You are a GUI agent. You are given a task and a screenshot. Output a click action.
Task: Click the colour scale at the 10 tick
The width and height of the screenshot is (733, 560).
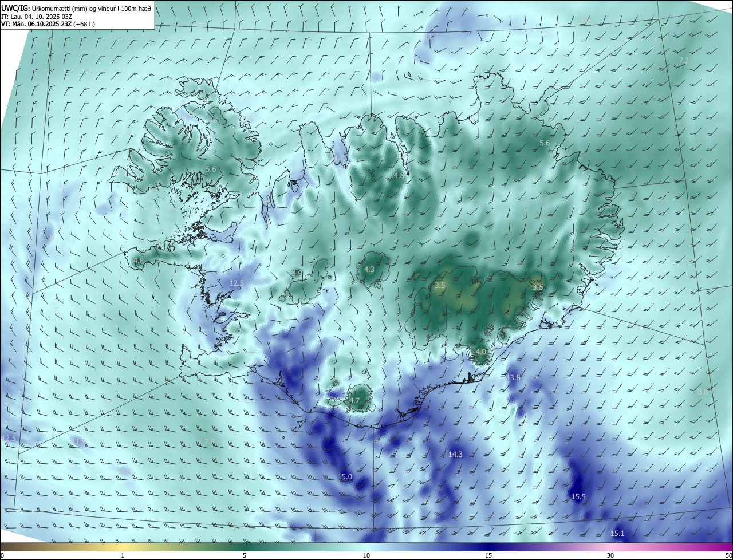coord(366,555)
